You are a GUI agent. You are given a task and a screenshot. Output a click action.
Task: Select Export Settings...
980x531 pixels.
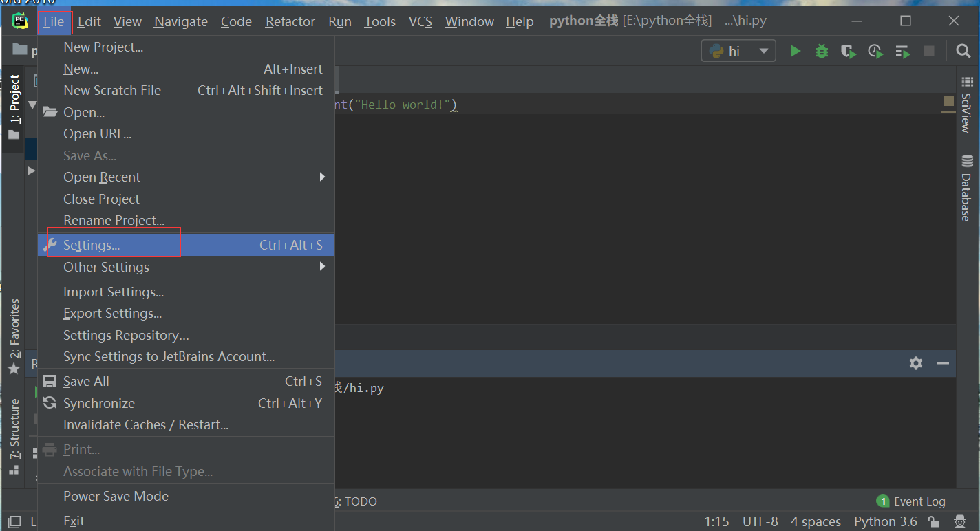click(186, 313)
